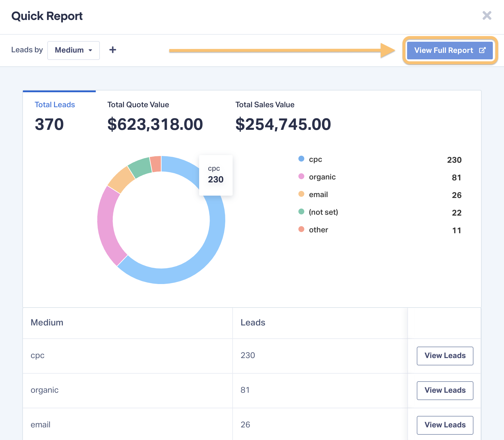This screenshot has width=504, height=440.
Task: Click the plus icon to add a dimension
Action: pos(113,50)
